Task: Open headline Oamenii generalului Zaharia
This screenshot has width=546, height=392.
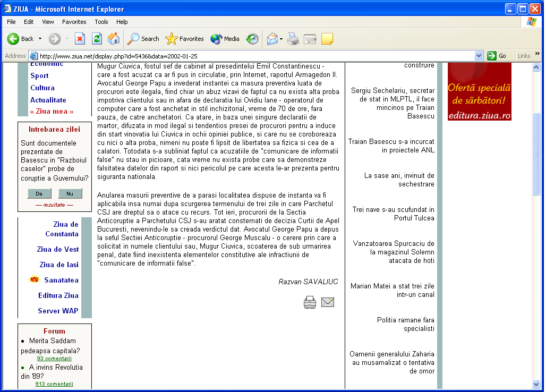Action: pyautogui.click(x=392, y=362)
